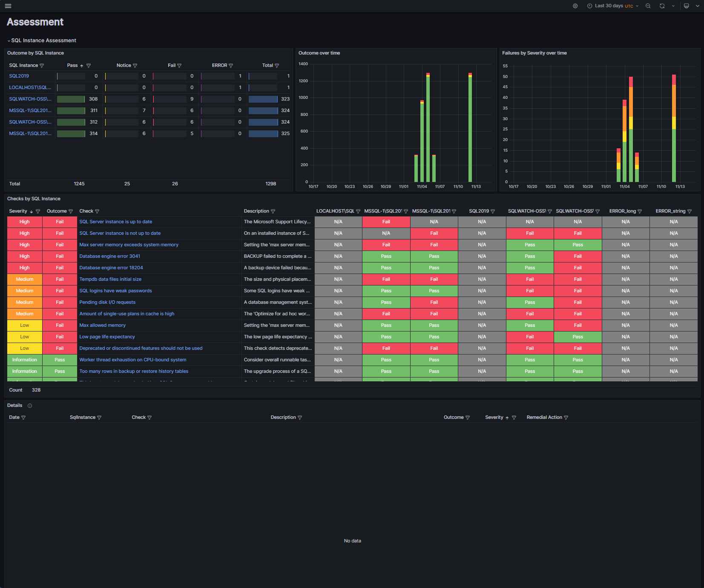Click the tallest 11/04 bar in Failures chart
Viewport: 704px width, 588px height.
631,130
